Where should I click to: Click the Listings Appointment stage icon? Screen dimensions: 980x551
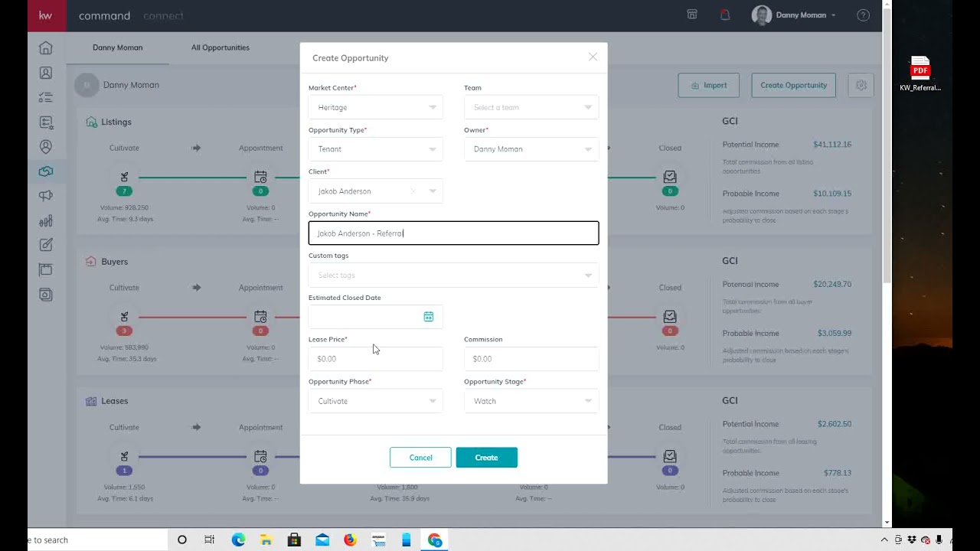coord(260,177)
